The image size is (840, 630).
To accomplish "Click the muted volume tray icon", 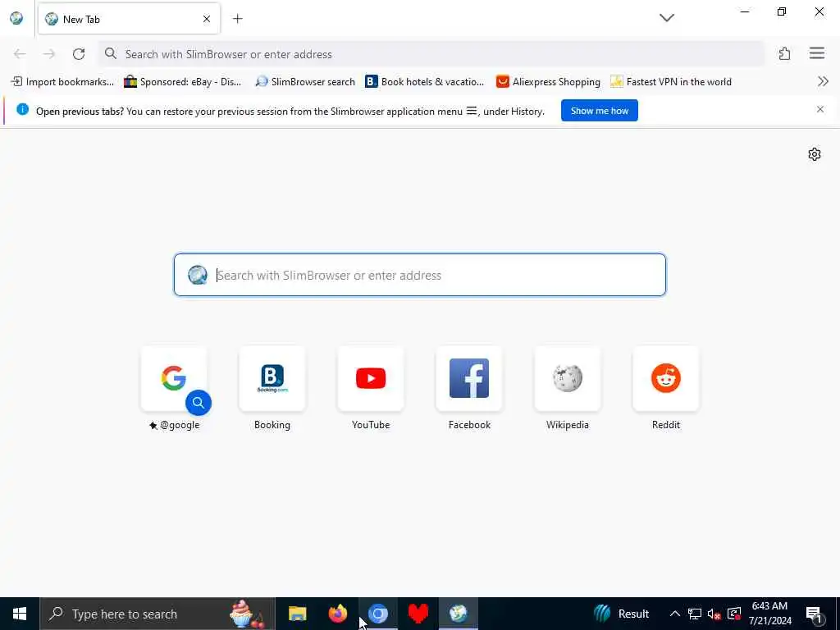I will pyautogui.click(x=714, y=614).
